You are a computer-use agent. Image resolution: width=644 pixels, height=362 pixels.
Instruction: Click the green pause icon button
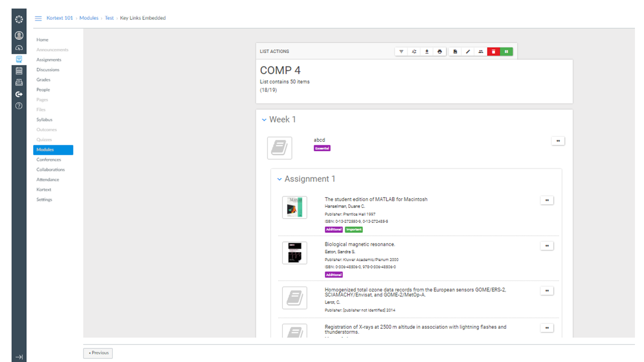506,51
